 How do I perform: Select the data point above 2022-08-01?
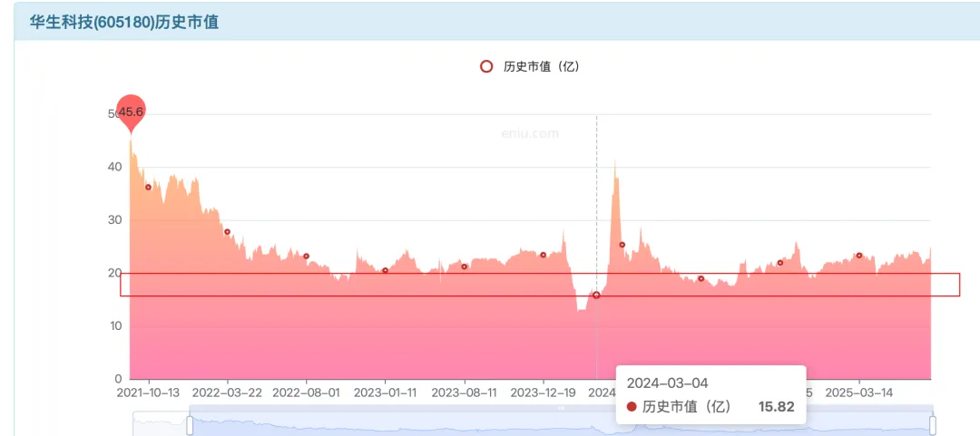(x=307, y=257)
